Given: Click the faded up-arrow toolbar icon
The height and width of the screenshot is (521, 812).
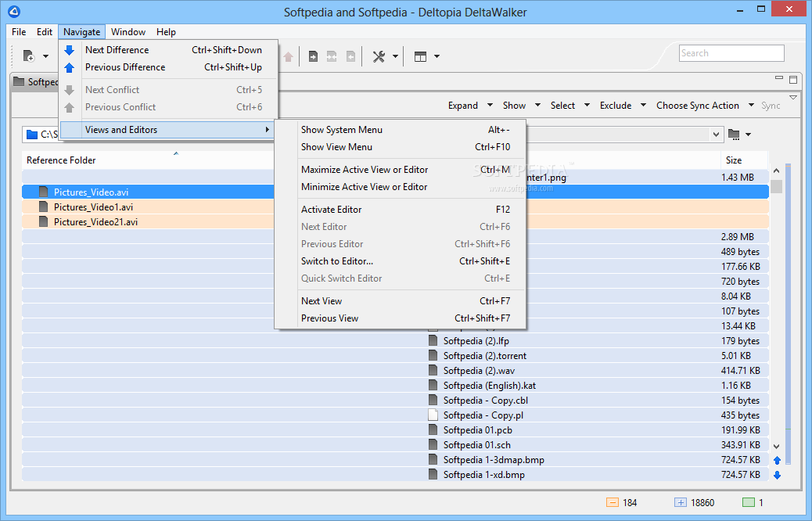Looking at the screenshot, I should click(x=289, y=56).
